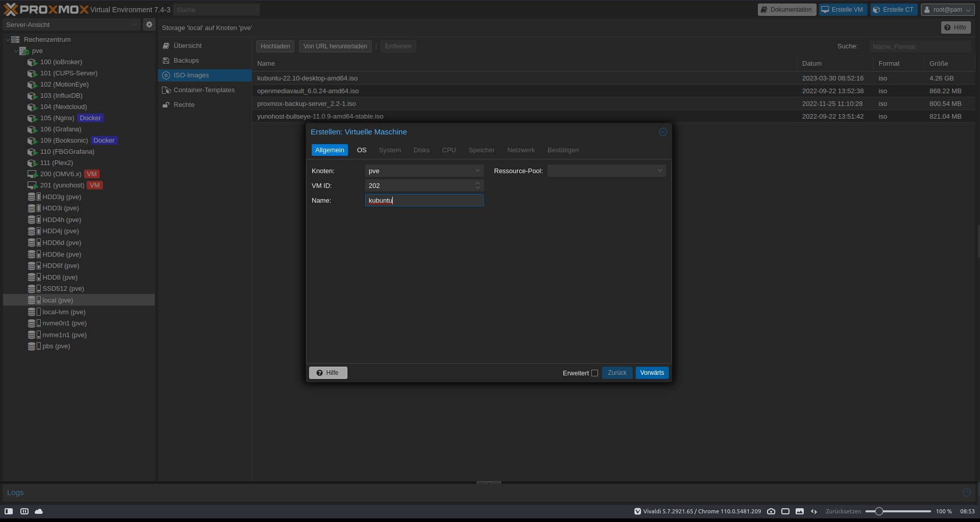Viewport: 980px width, 522px height.
Task: Switch to the OS tab
Action: pos(362,150)
